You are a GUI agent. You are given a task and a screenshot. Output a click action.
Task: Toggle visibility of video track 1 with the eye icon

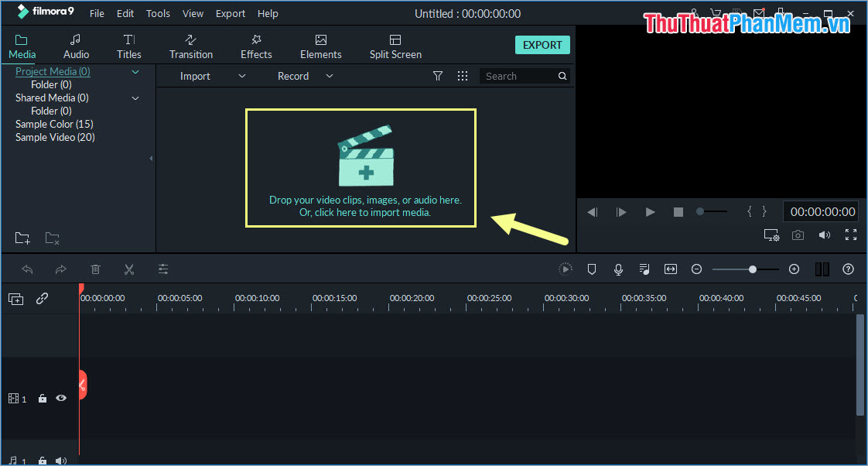(x=61, y=398)
